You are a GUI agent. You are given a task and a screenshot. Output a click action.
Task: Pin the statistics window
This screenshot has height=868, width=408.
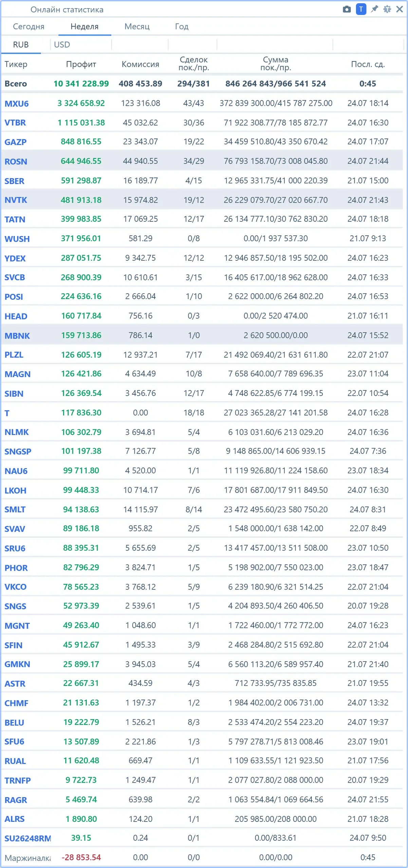pos(374,9)
